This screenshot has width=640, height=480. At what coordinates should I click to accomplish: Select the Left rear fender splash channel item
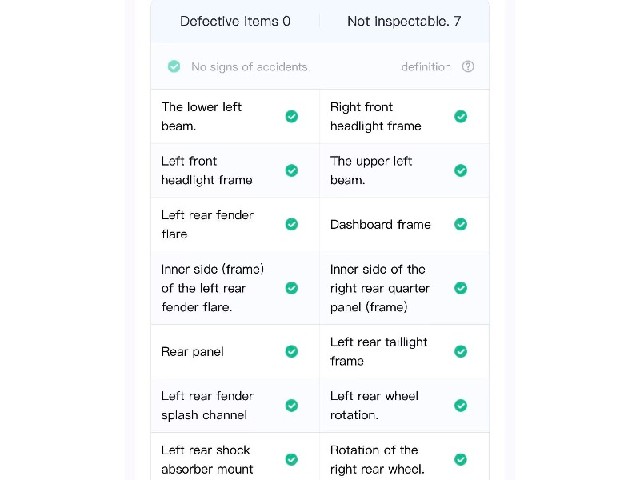coord(235,405)
